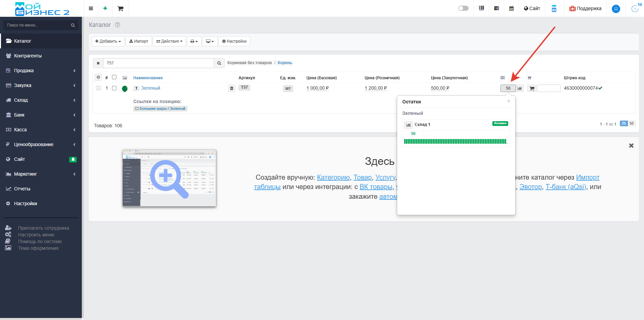The height and width of the screenshot is (320, 644).
Task: Open the barcode scanner icon in top bar
Action: (481, 8)
